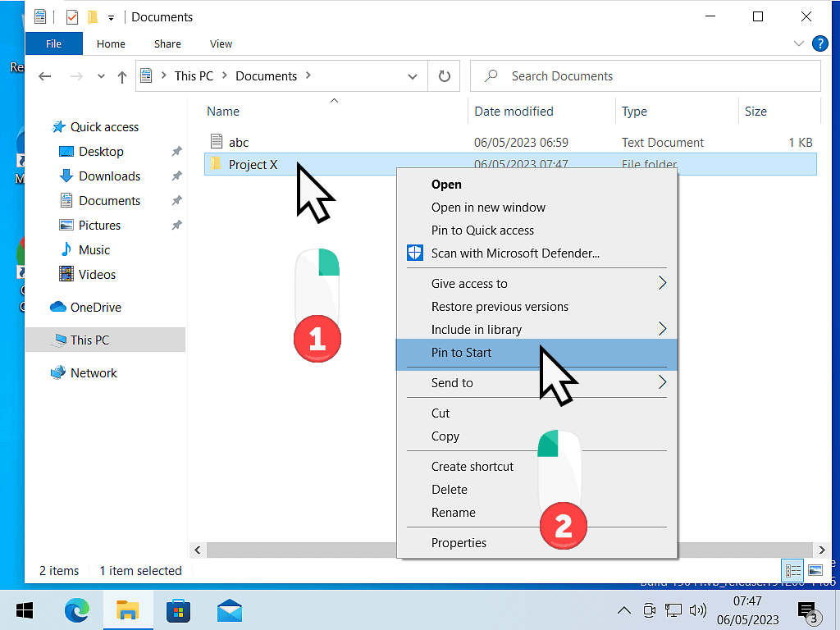Click the blue Help button
The width and height of the screenshot is (840, 630).
pyautogui.click(x=820, y=43)
